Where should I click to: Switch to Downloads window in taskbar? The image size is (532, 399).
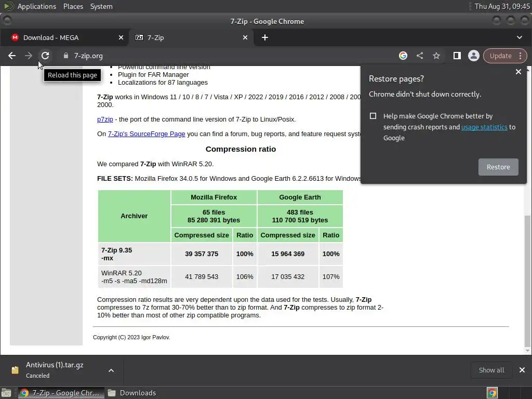[132, 393]
